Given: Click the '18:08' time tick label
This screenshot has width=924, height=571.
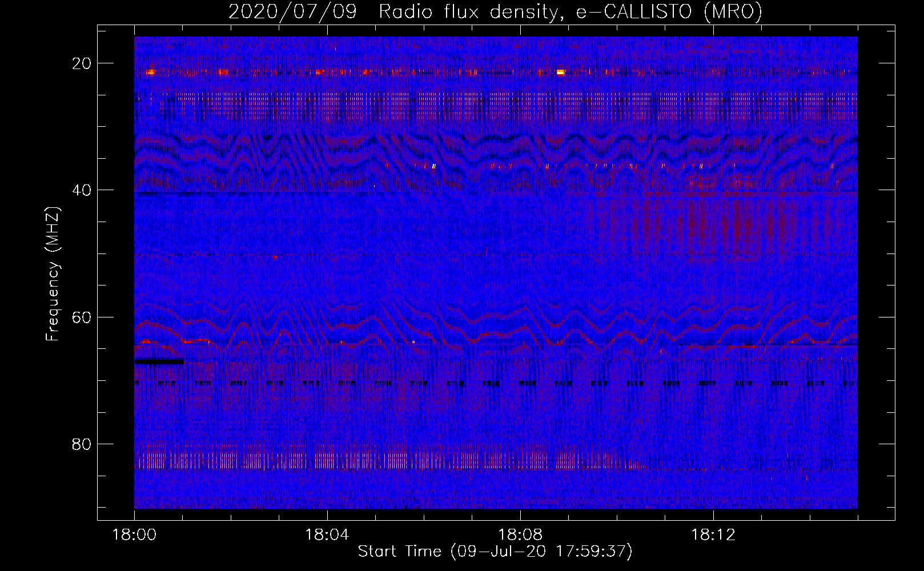Looking at the screenshot, I should [520, 535].
